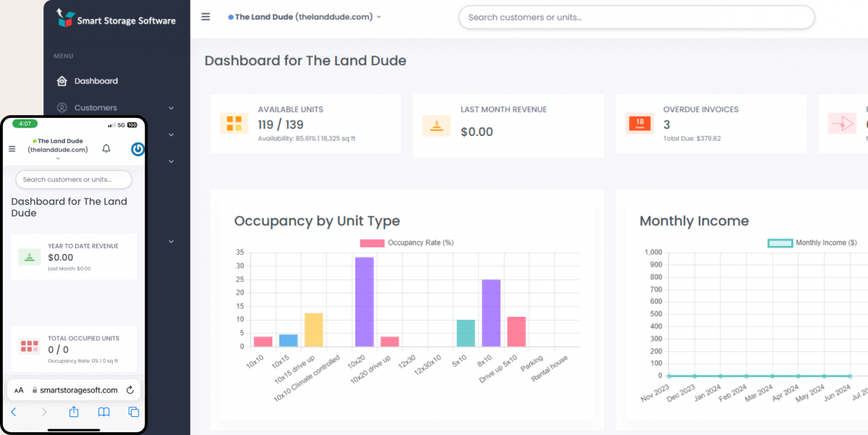Tap the Safari page reload button

tap(130, 390)
